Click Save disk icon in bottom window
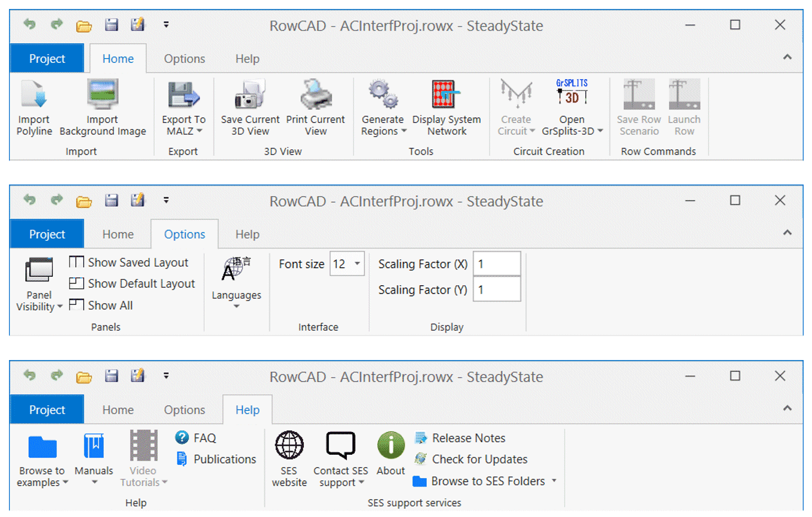Image resolution: width=812 pixels, height=517 pixels. tap(111, 376)
